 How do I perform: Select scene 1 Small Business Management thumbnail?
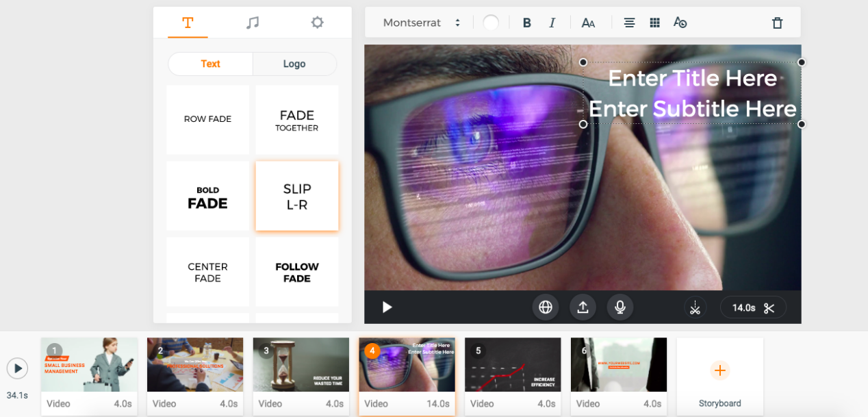coord(89,364)
